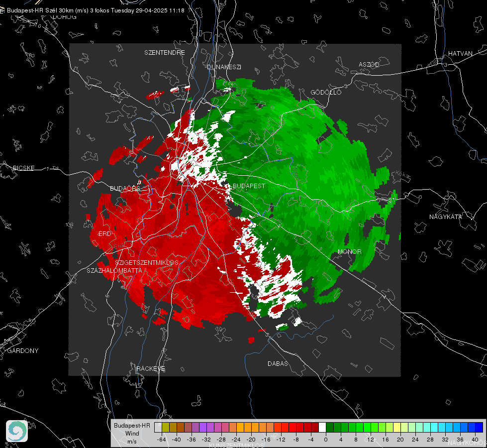Click the dark blue swatch above 40
This screenshot has height=448, width=487.
point(479,427)
